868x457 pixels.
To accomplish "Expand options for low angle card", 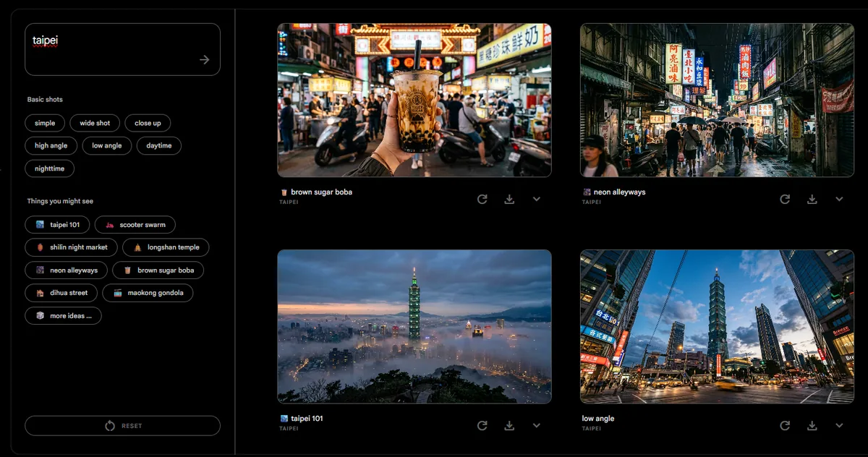I will coord(839,425).
